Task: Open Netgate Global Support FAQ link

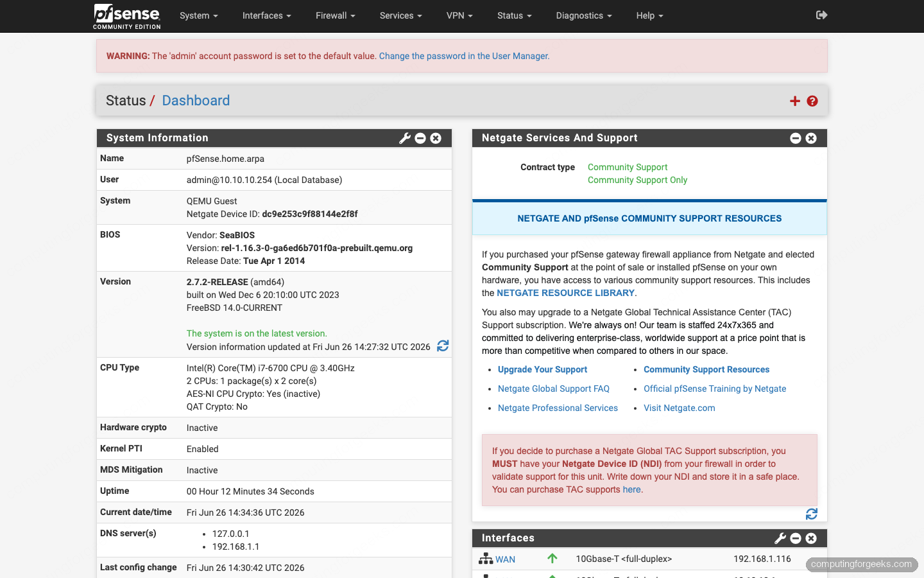Action: point(554,389)
